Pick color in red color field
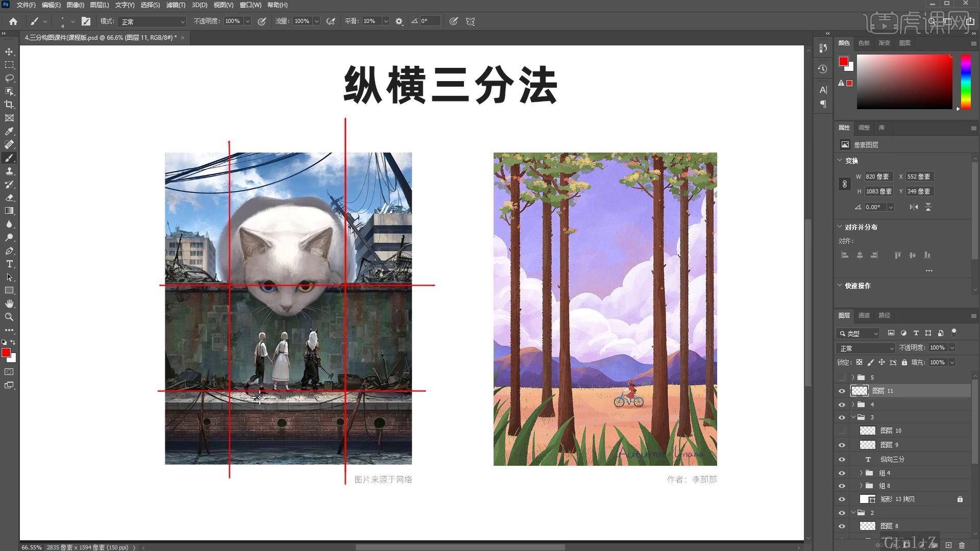980x551 pixels. pos(904,82)
